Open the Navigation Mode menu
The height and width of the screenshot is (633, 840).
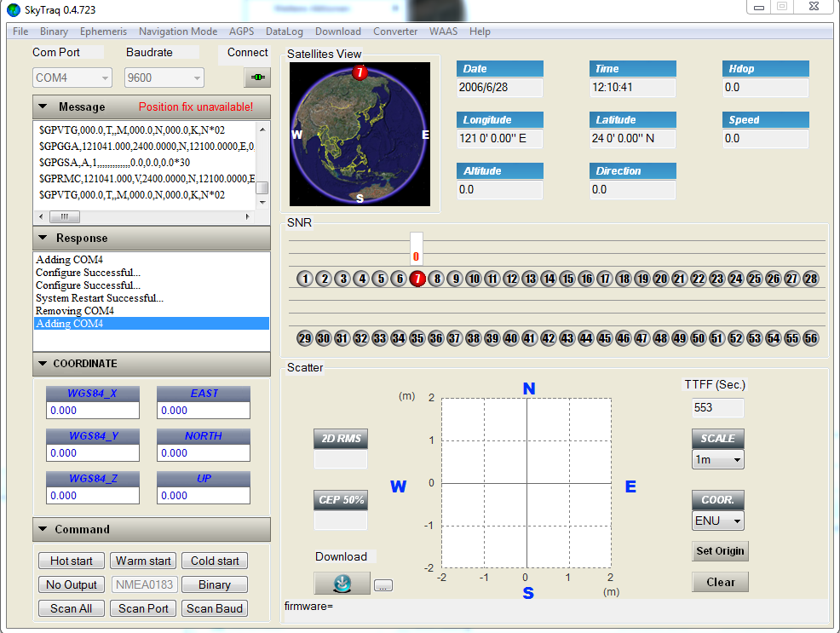[x=178, y=32]
